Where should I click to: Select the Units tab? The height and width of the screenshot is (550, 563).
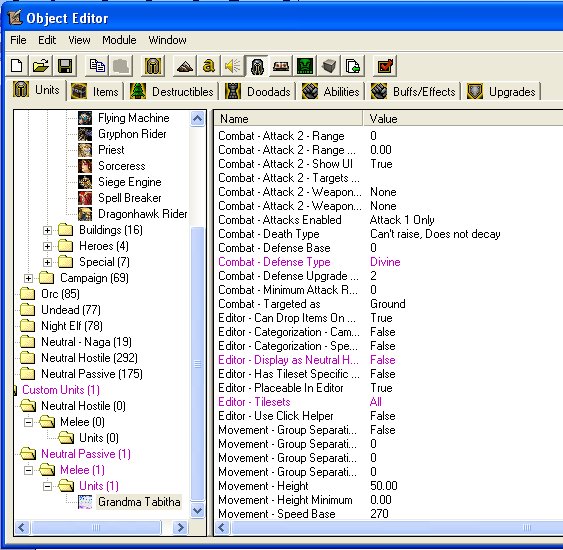click(x=37, y=90)
